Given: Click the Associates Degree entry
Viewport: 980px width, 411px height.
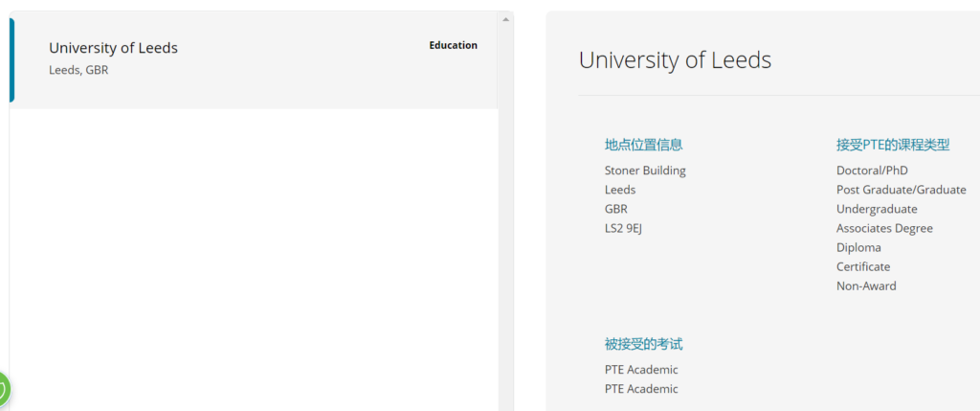Looking at the screenshot, I should tap(884, 228).
